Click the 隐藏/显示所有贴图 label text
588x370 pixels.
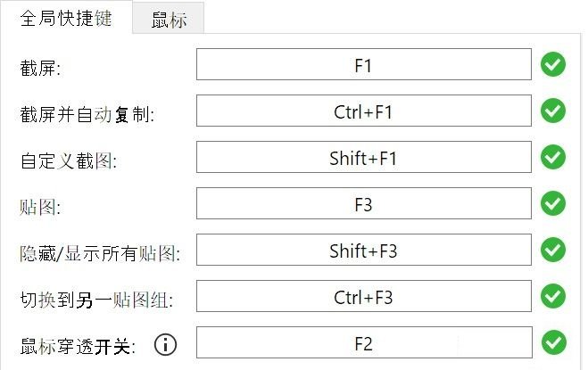point(100,253)
